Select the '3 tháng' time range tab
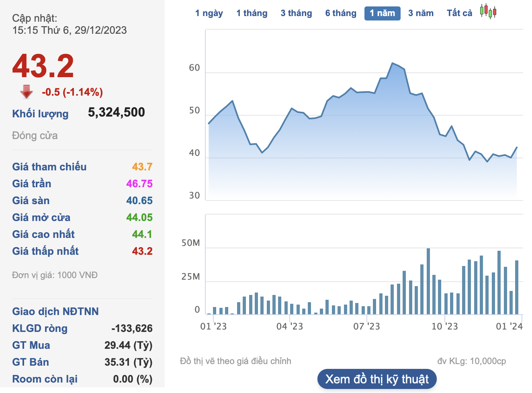 296,13
